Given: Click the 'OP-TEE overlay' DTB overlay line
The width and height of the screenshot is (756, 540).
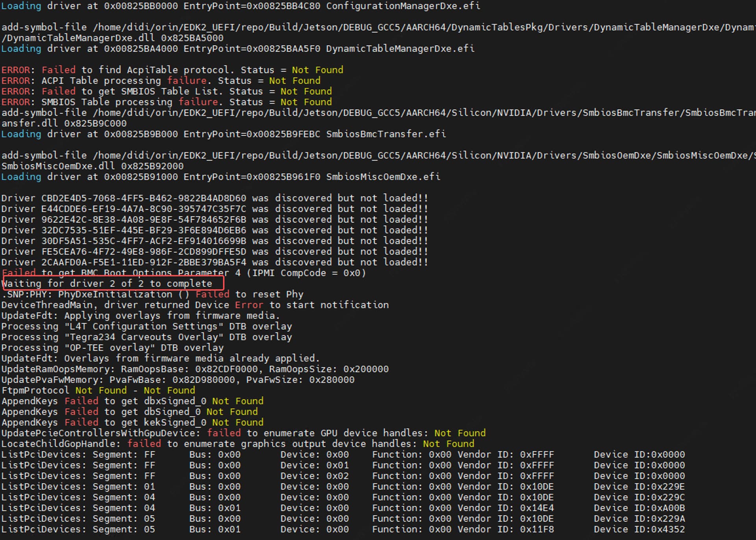Looking at the screenshot, I should tap(112, 348).
